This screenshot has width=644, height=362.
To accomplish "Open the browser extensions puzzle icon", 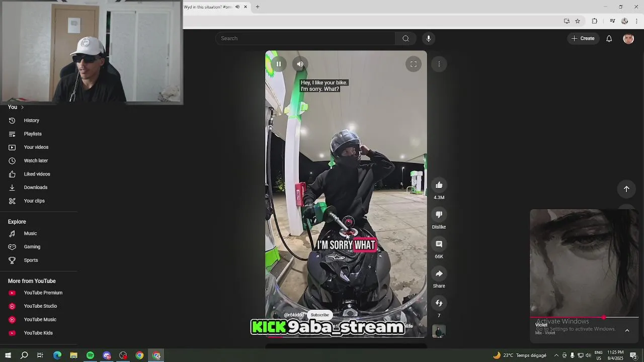I will [595, 21].
